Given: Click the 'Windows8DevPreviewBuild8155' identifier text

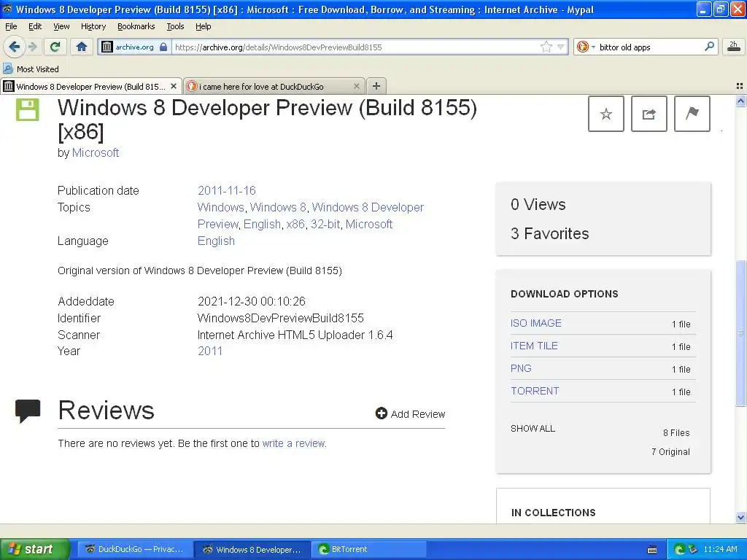Looking at the screenshot, I should (x=281, y=318).
